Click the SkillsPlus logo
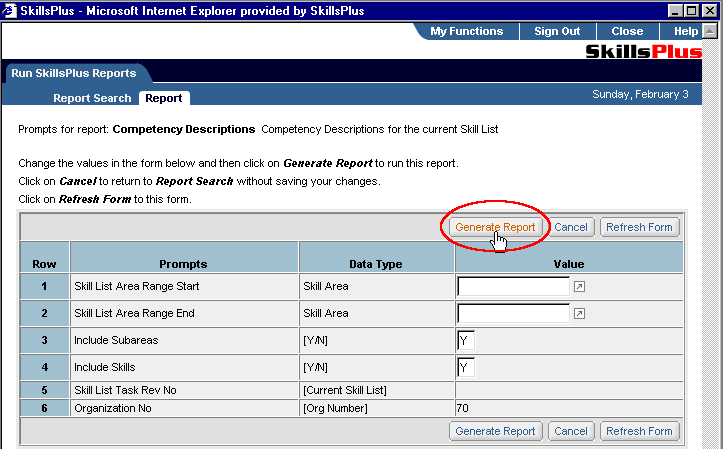The image size is (723, 449). click(644, 51)
